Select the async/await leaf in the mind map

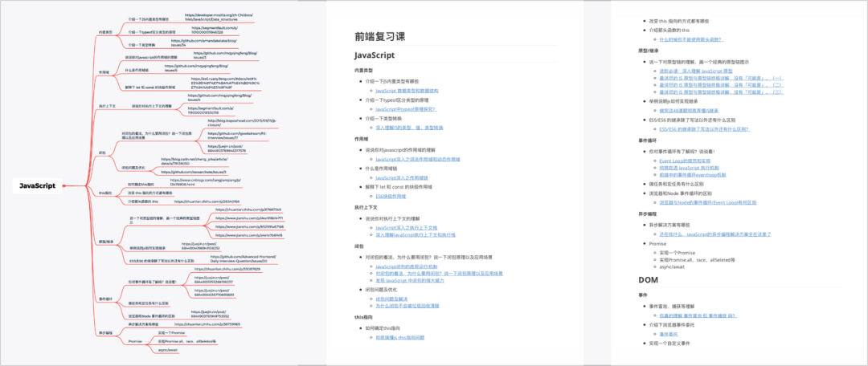point(167,349)
